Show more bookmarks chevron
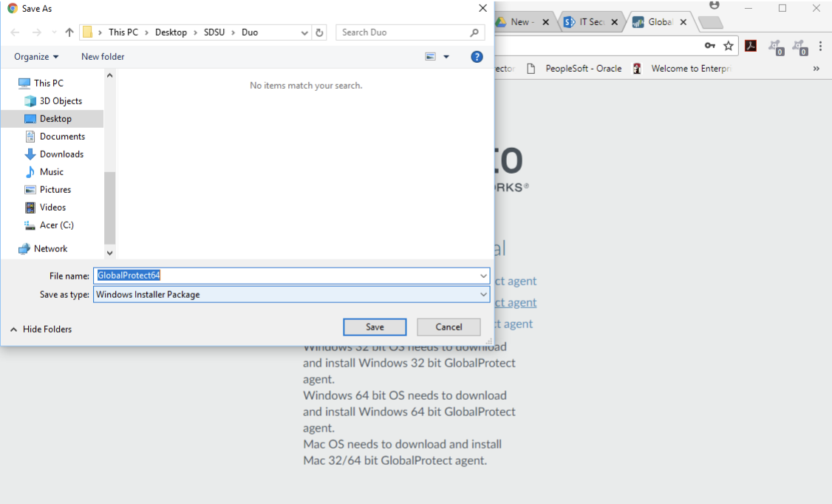The image size is (832, 504). tap(816, 69)
